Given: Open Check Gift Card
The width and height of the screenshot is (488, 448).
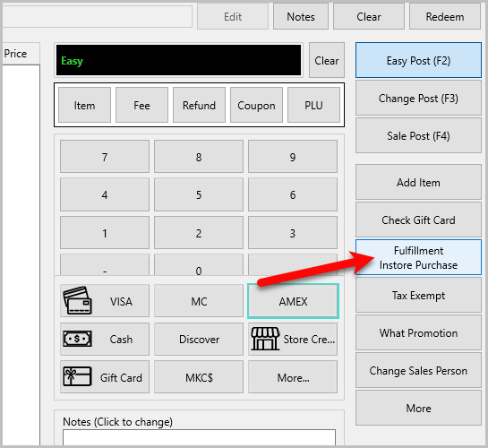Looking at the screenshot, I should (x=418, y=220).
